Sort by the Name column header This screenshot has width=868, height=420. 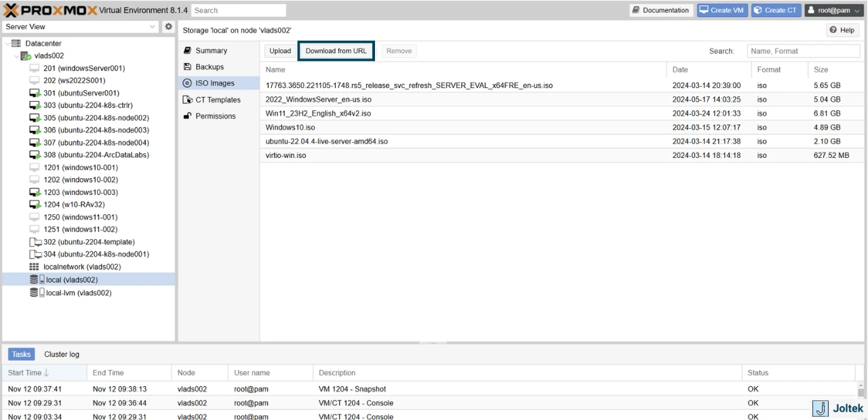pos(463,70)
